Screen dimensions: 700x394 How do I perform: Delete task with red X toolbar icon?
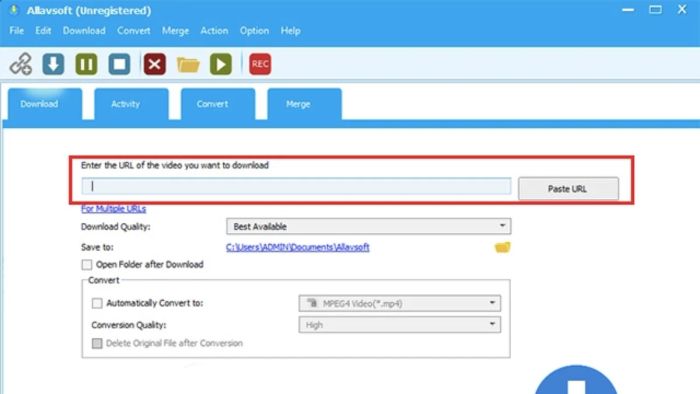(154, 64)
